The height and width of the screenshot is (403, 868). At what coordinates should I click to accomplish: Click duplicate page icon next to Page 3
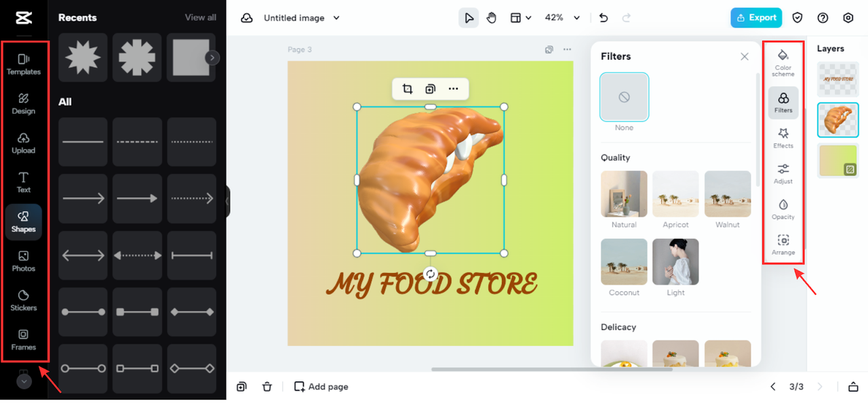pos(549,49)
